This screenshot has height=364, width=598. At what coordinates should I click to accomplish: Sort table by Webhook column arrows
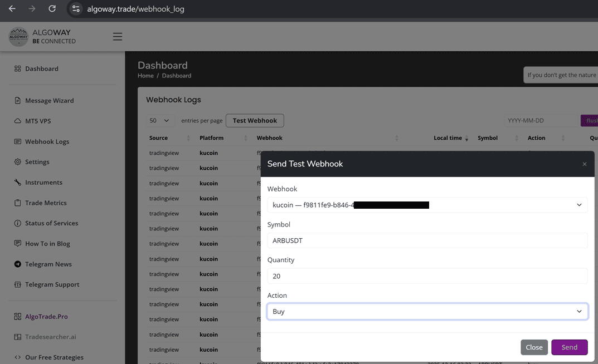click(x=397, y=138)
